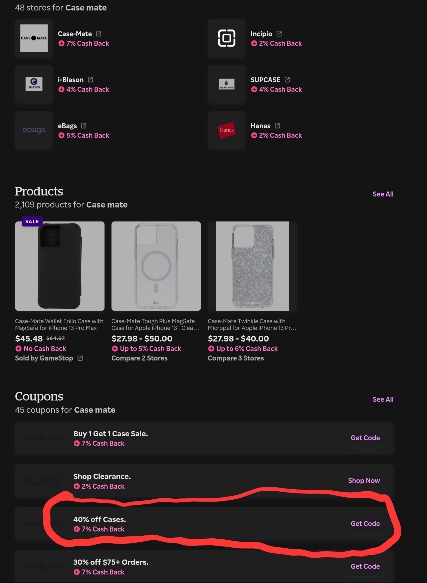Image resolution: width=427 pixels, height=583 pixels.
Task: Open the external link icon next to GameStop
Action: click(x=80, y=358)
